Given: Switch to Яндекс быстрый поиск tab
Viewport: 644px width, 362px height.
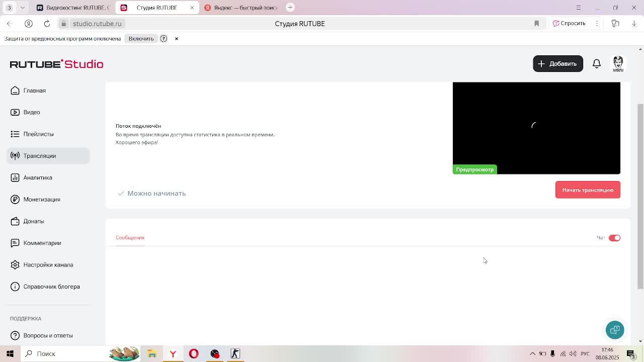Looking at the screenshot, I should 240,8.
